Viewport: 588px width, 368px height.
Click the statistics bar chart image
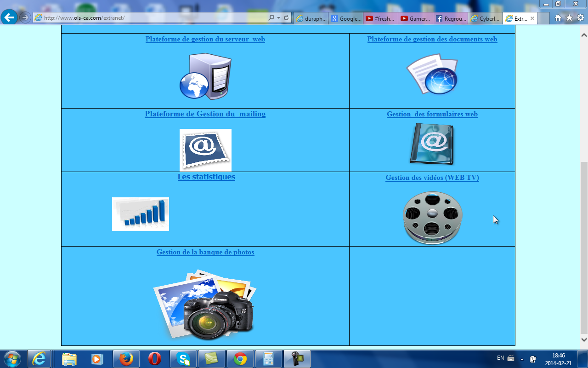141,214
